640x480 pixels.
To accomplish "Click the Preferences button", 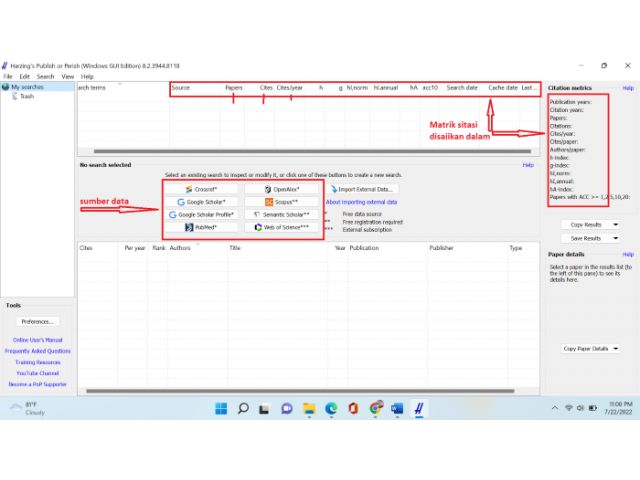I will tap(38, 322).
